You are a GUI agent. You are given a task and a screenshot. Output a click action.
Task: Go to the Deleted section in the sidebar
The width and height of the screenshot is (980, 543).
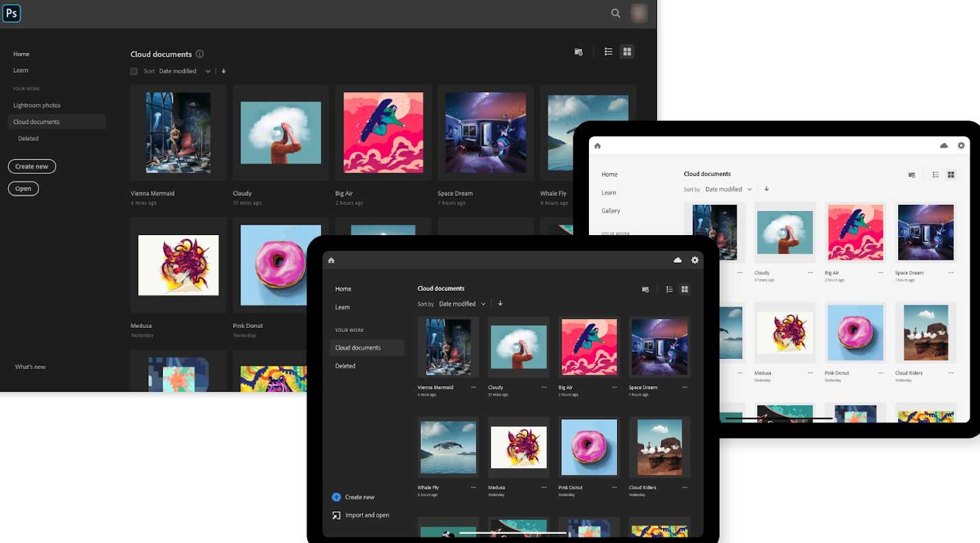coord(28,138)
